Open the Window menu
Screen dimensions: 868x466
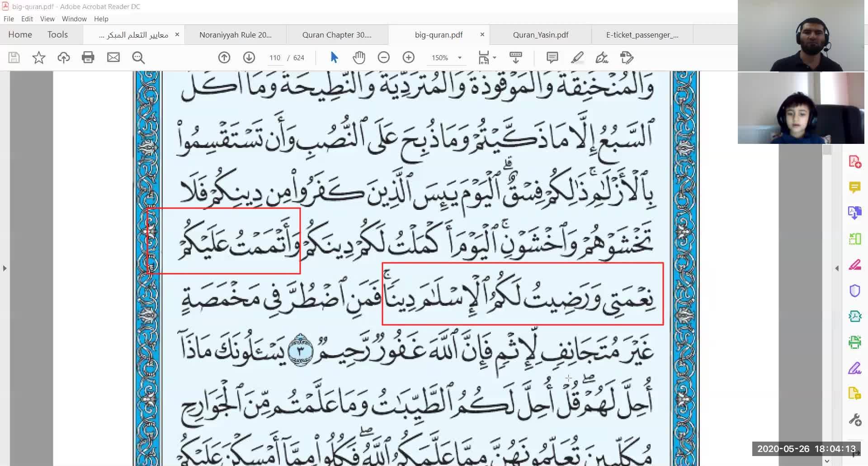74,19
